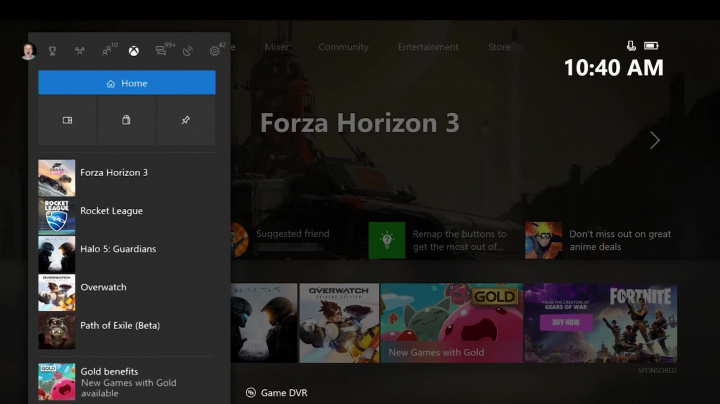Open Path of Exile (Beta) entry
This screenshot has width=720, height=404.
[x=127, y=331]
